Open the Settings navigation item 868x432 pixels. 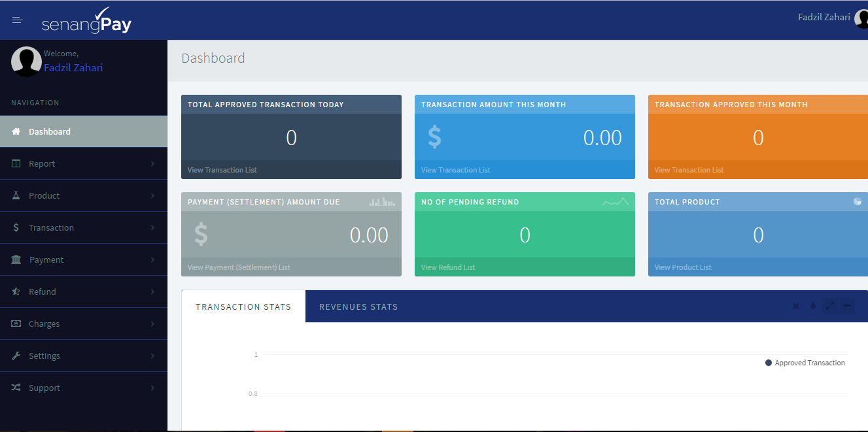click(84, 356)
